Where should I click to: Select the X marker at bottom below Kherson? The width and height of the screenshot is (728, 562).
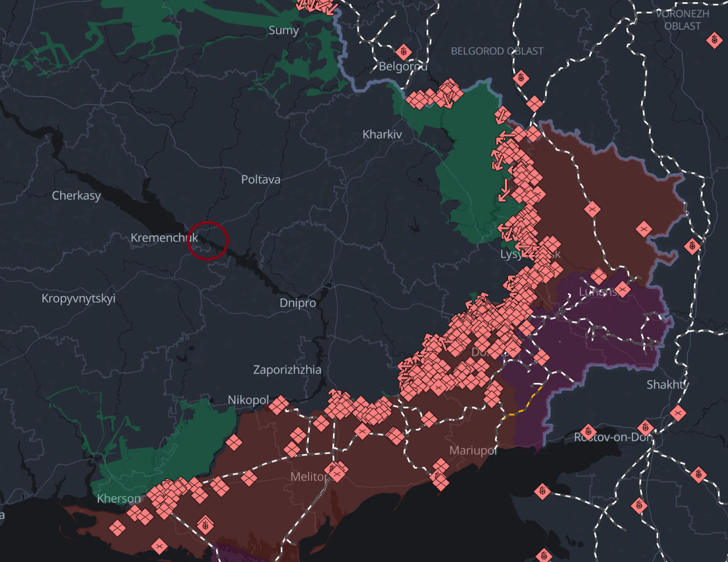(x=159, y=546)
